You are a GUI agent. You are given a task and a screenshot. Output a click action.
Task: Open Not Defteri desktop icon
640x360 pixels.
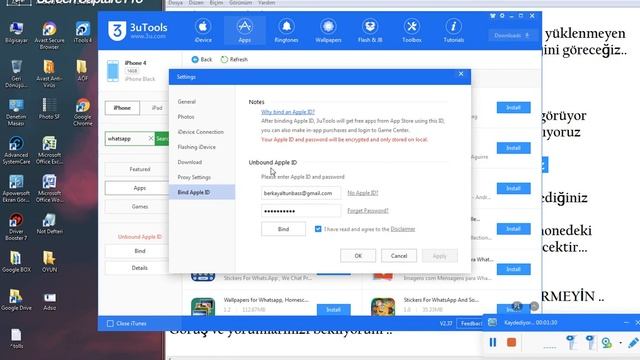pos(49,223)
